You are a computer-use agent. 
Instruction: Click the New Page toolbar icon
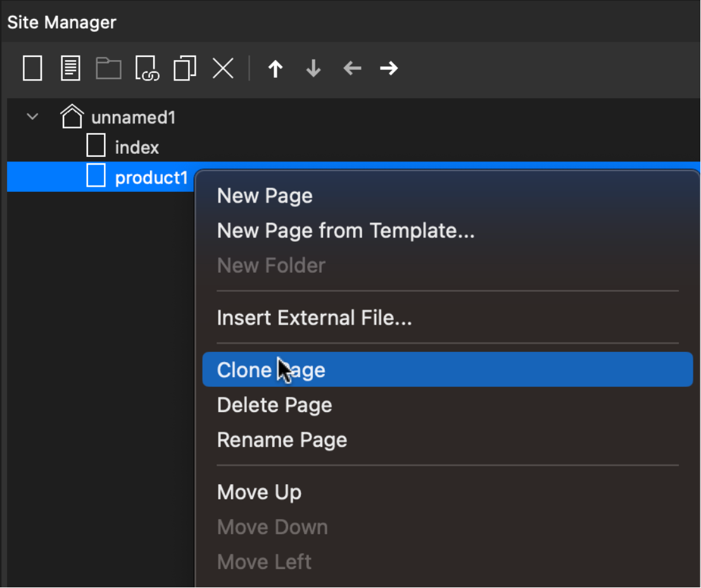pyautogui.click(x=32, y=68)
